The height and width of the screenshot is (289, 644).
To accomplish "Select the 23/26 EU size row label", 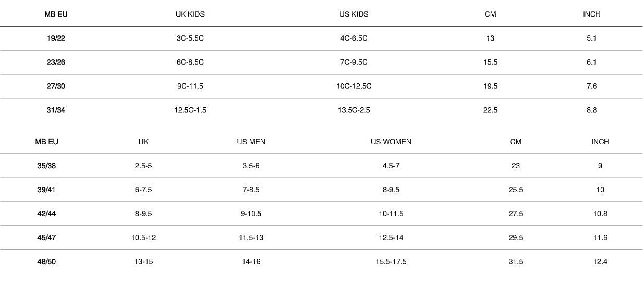I will tap(56, 62).
